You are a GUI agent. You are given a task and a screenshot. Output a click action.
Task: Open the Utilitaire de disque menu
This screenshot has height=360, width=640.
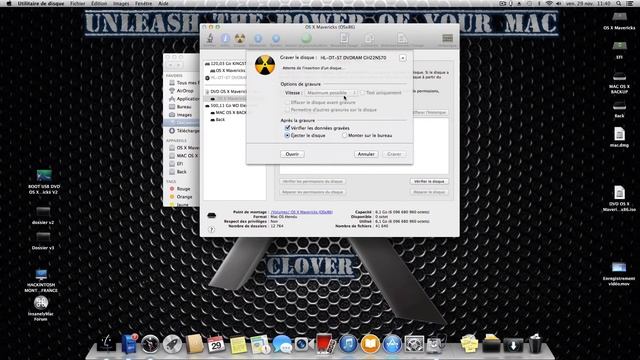pyautogui.click(x=41, y=3)
